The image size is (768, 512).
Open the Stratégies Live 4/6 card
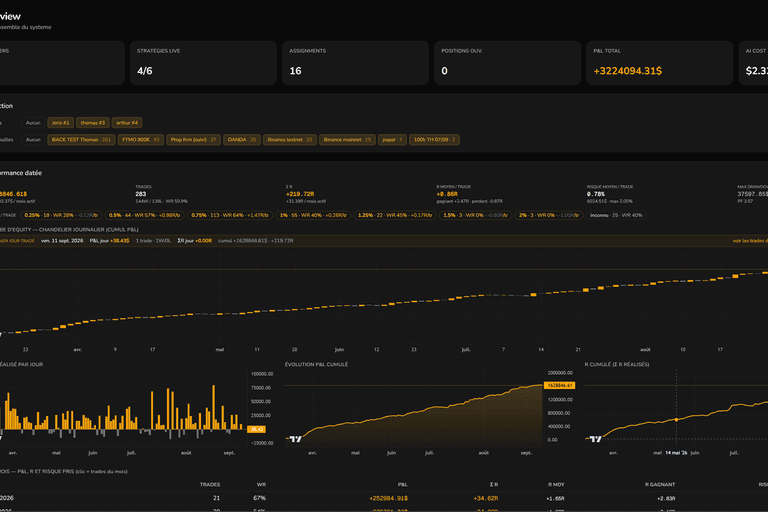point(203,63)
